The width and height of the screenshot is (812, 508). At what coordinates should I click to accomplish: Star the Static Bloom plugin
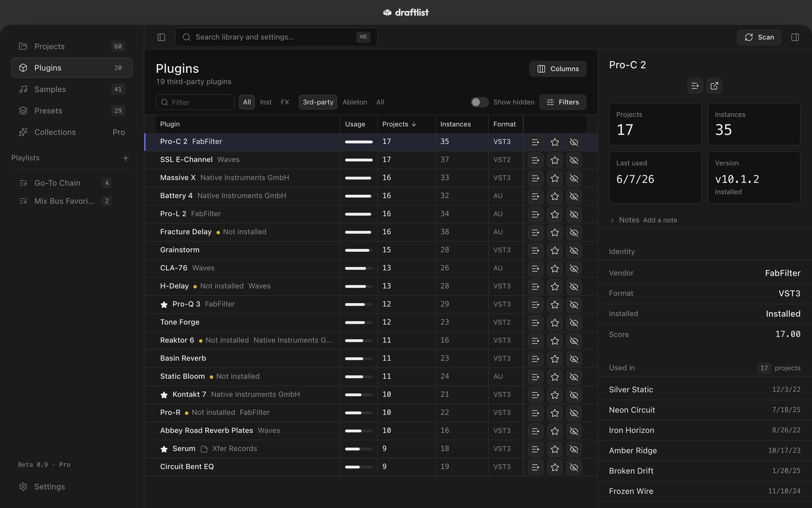tap(555, 377)
